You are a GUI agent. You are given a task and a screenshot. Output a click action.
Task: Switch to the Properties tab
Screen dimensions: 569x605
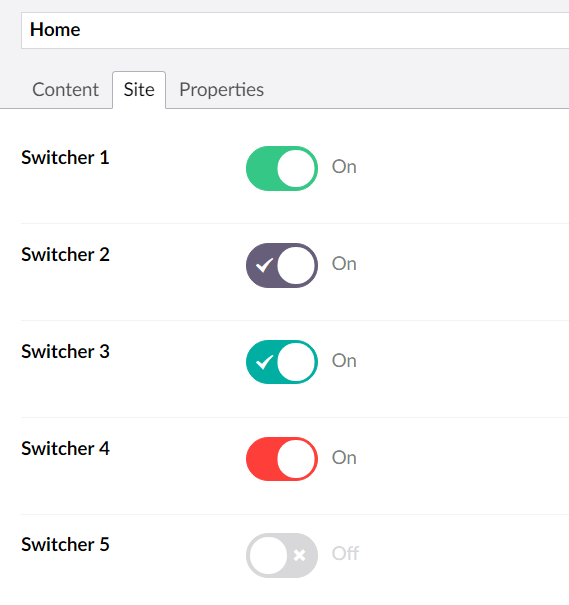(x=221, y=90)
